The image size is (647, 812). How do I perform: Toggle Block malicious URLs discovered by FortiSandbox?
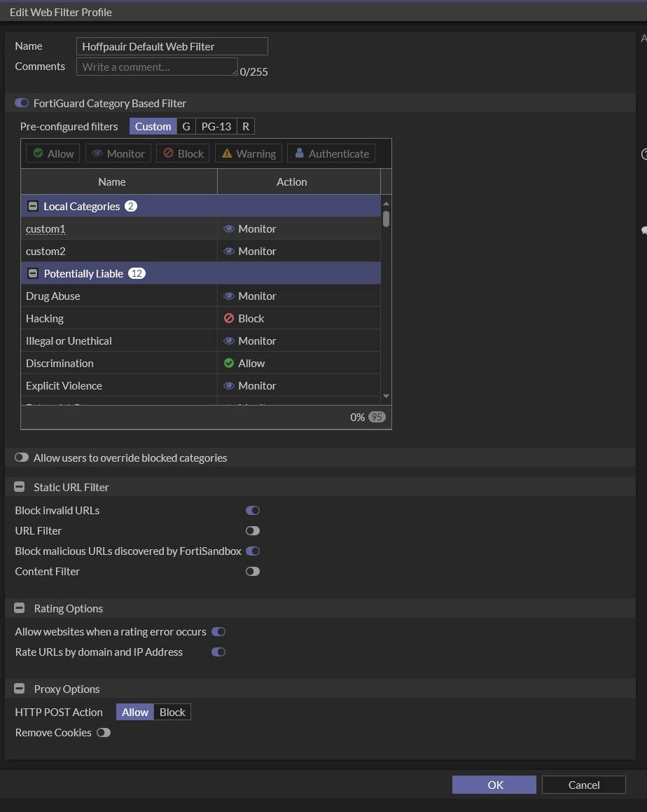coord(253,551)
